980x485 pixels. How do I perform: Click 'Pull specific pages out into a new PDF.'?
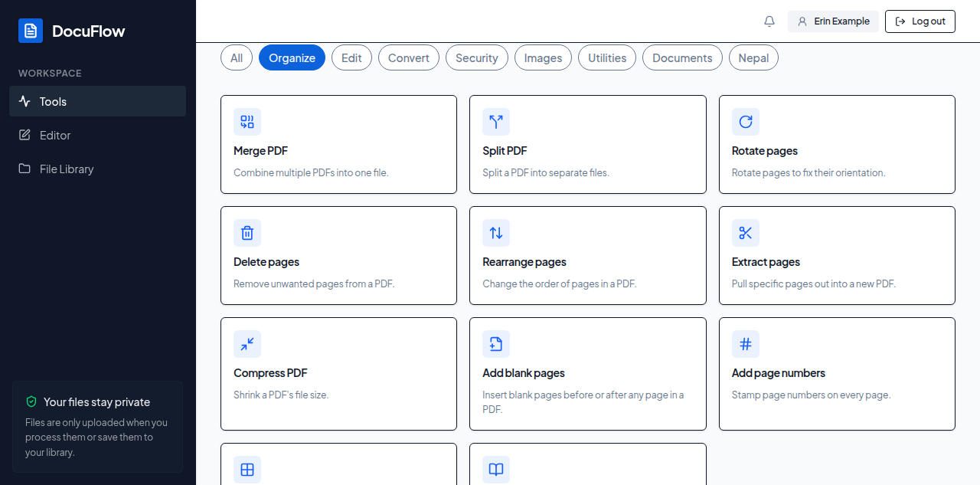pos(814,284)
